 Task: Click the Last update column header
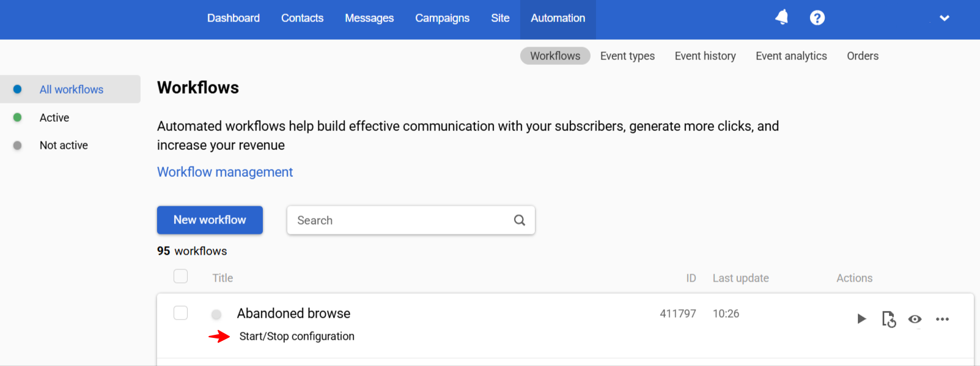click(x=740, y=278)
